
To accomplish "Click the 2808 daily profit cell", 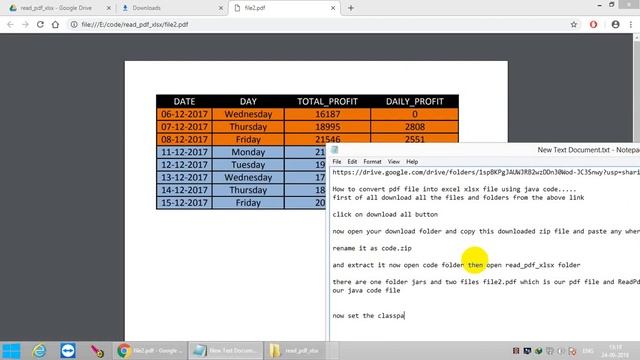I will coord(415,127).
